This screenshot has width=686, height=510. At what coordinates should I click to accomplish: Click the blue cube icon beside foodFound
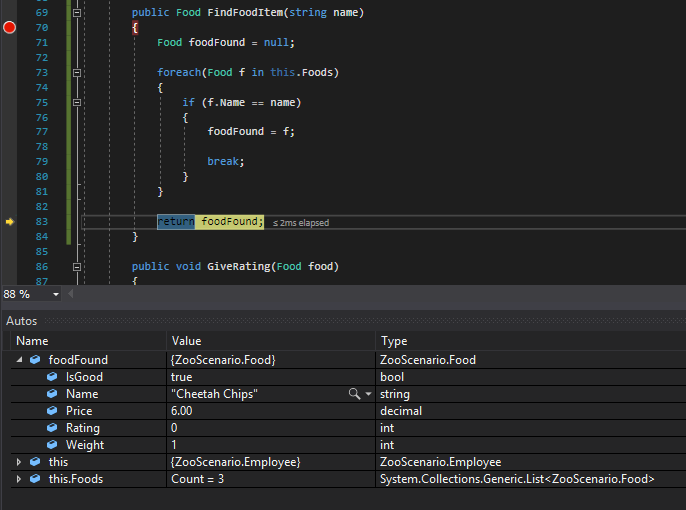[x=35, y=360]
